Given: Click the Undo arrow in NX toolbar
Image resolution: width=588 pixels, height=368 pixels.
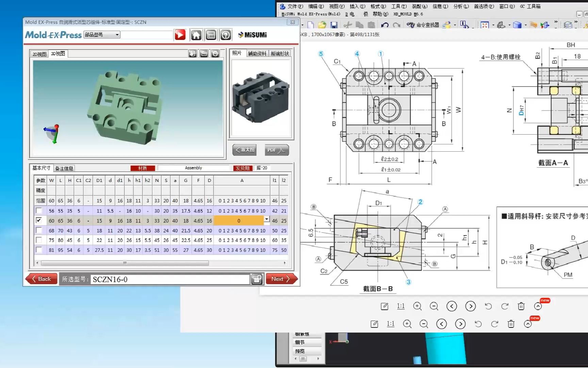Looking at the screenshot, I should pyautogui.click(x=385, y=25).
